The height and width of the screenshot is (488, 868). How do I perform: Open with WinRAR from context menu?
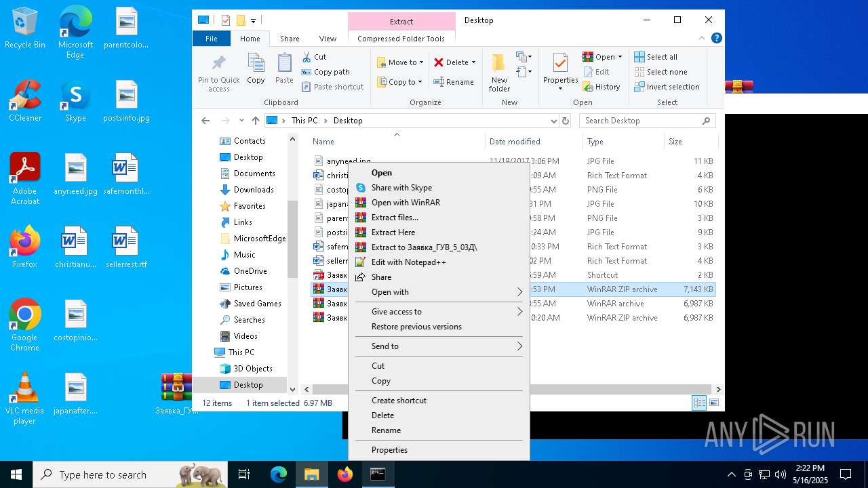point(406,203)
